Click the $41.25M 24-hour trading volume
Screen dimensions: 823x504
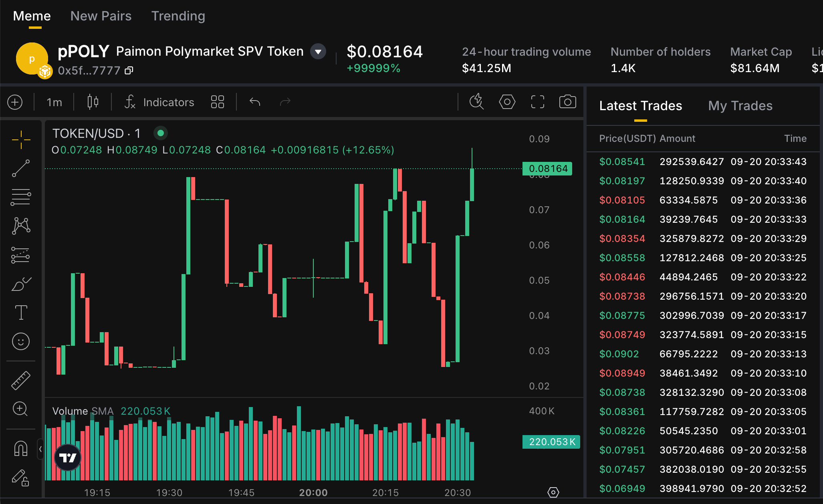(487, 68)
